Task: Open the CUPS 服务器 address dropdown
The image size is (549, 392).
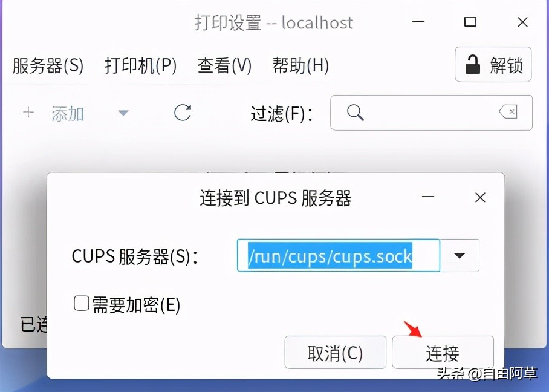Action: [x=460, y=255]
